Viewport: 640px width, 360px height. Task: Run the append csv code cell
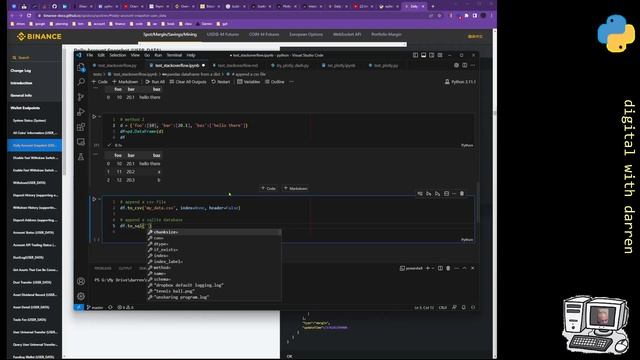(x=94, y=199)
